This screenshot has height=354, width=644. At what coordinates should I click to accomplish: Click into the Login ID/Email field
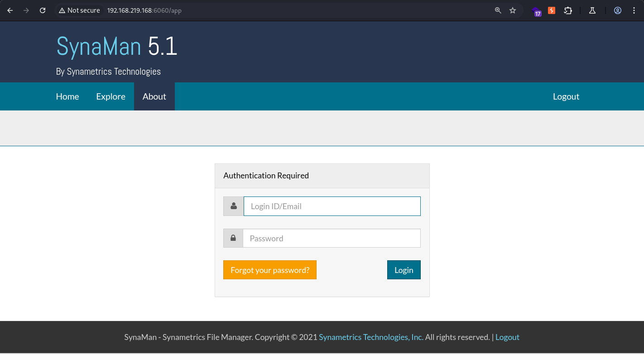pyautogui.click(x=332, y=206)
